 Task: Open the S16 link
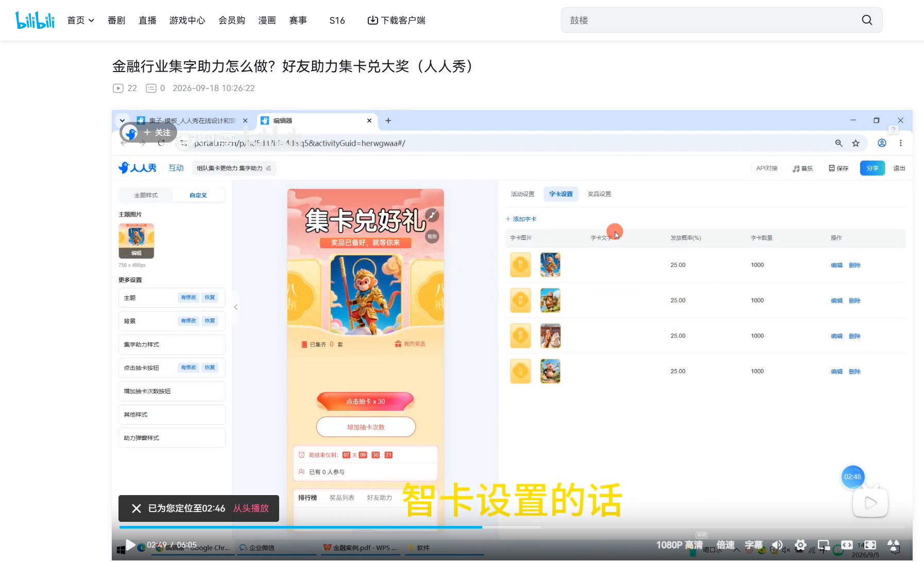337,20
